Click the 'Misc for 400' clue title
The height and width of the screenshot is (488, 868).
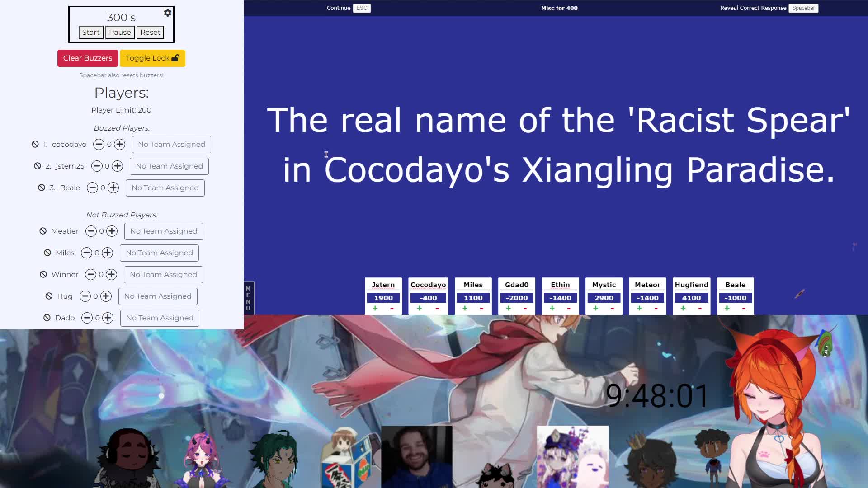(x=559, y=8)
